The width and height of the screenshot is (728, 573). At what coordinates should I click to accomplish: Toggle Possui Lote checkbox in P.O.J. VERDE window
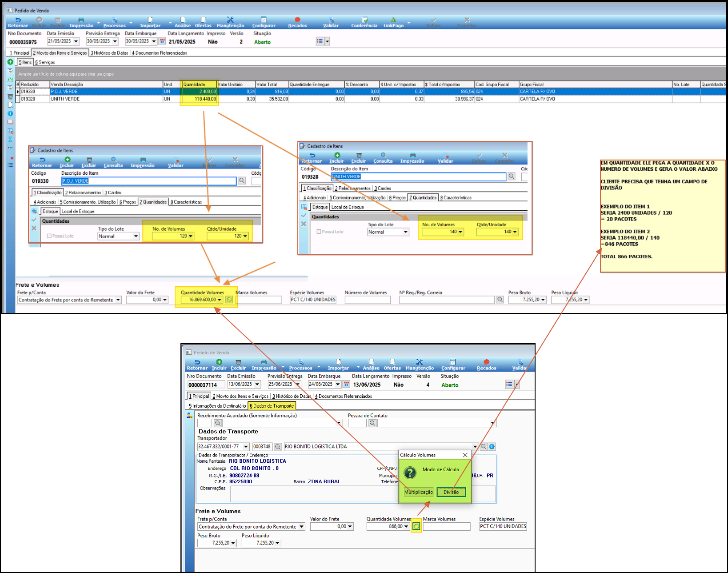click(x=49, y=236)
